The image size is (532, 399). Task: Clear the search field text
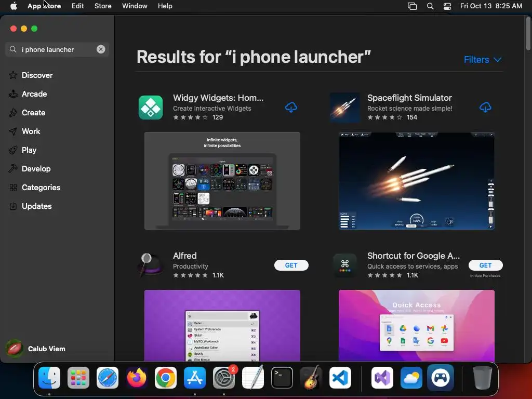point(101,49)
